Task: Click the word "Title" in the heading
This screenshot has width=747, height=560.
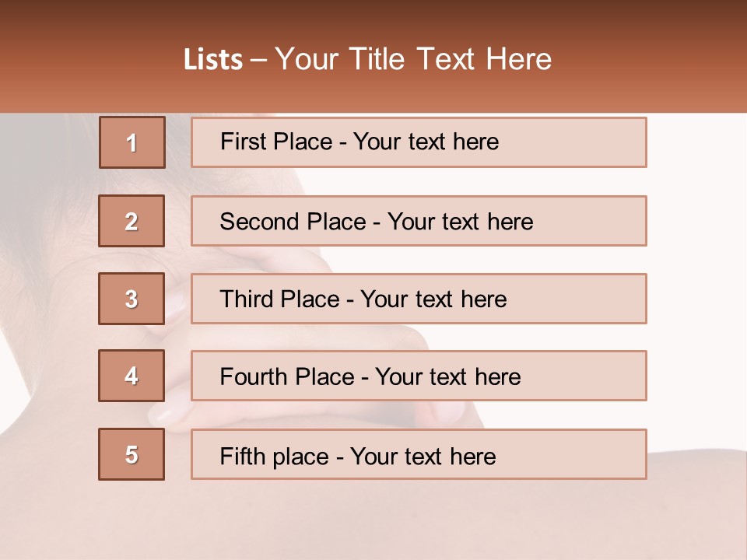Action: coord(379,59)
